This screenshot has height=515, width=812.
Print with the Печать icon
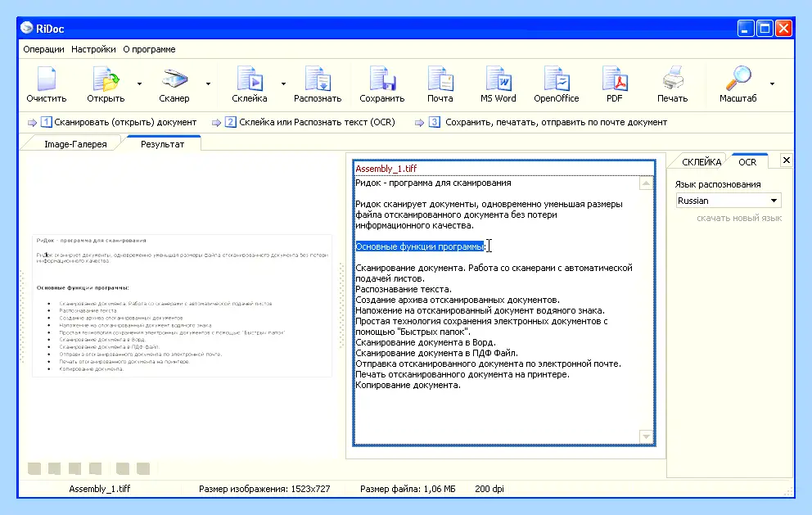673,79
